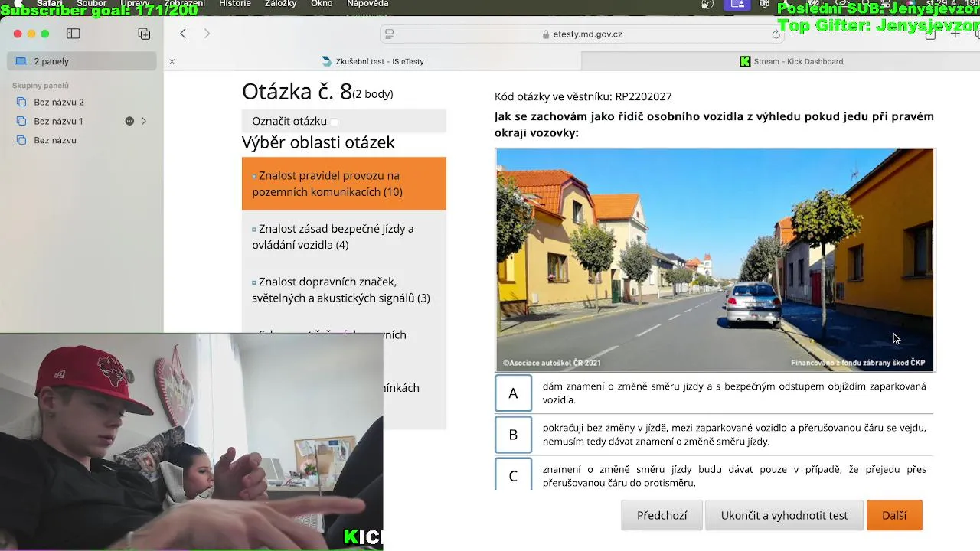Click the Otázka č. 8 heading

(x=297, y=92)
